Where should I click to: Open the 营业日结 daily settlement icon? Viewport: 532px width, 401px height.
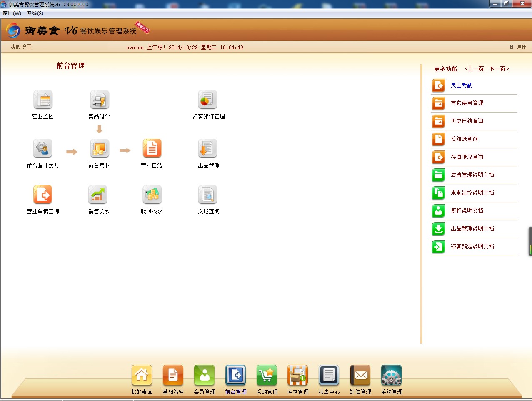(x=152, y=149)
